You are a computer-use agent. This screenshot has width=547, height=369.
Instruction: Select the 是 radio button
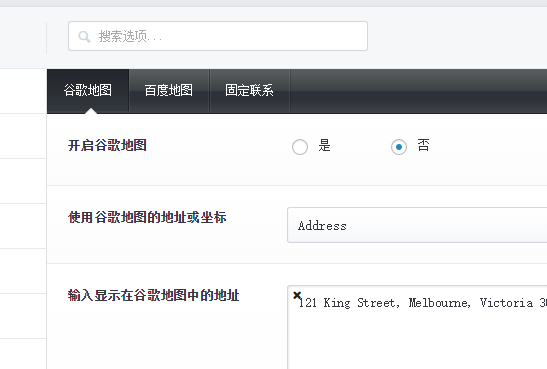tap(300, 147)
